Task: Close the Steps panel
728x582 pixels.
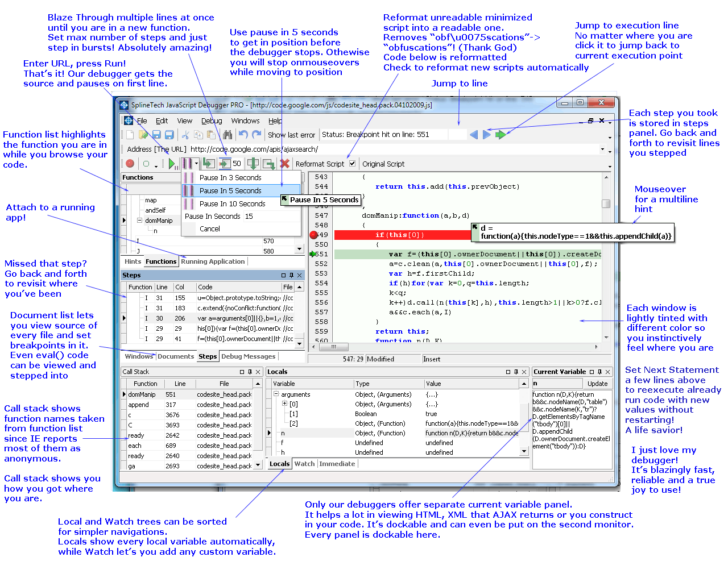Action: tap(299, 275)
